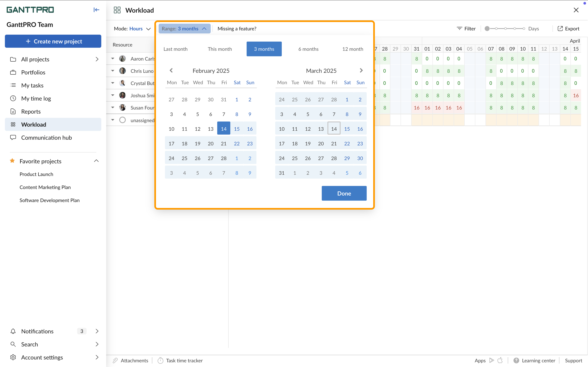Adjust the Days zoom slider
588x367 pixels.
click(505, 29)
